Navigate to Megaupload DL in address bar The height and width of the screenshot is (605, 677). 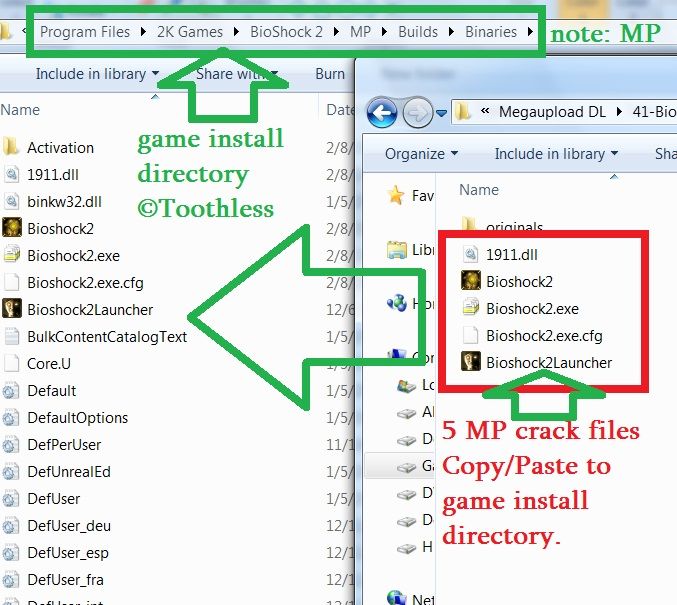coord(552,112)
